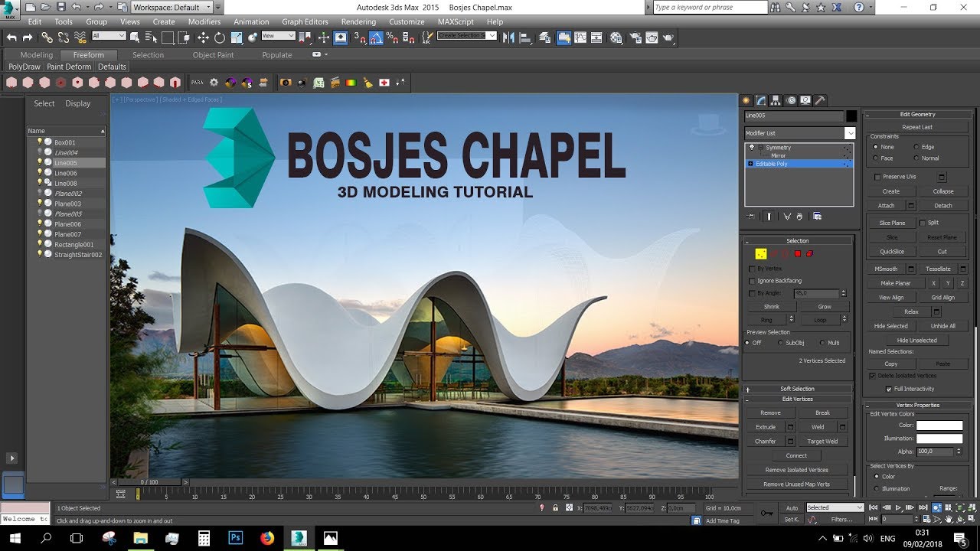The image size is (980, 551).
Task: Select the Polygon sub-object level icon
Action: pyautogui.click(x=797, y=254)
